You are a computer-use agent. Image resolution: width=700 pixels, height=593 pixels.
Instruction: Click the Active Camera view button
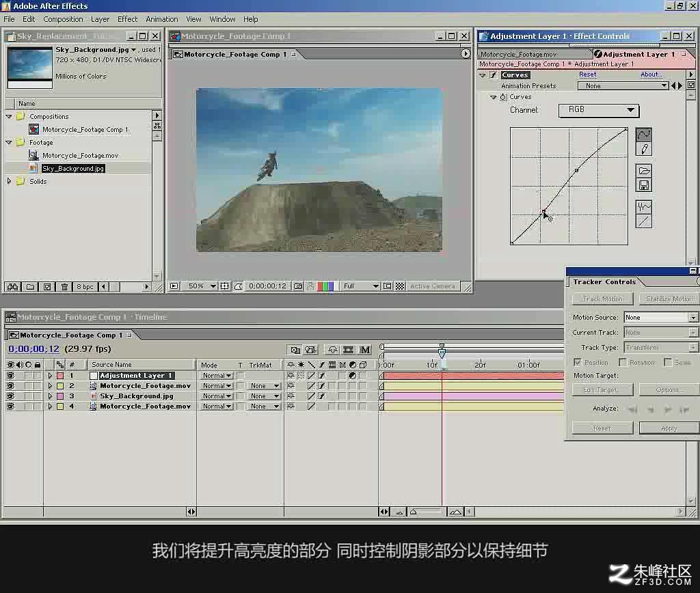pyautogui.click(x=433, y=286)
